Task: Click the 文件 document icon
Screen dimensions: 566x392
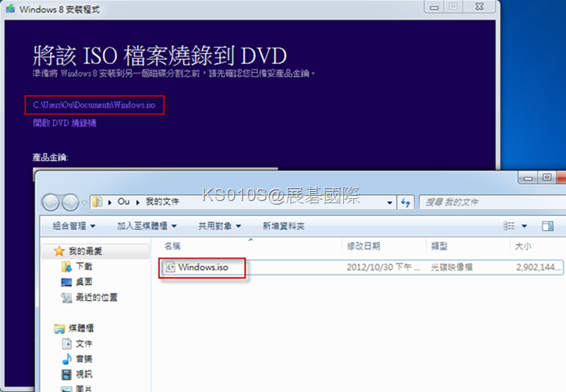Action: tap(67, 344)
